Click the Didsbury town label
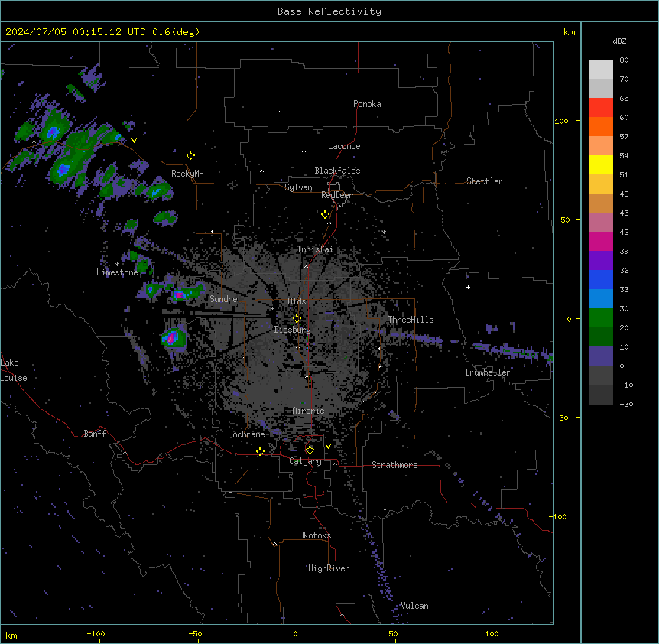This screenshot has height=644, width=659. [x=293, y=330]
